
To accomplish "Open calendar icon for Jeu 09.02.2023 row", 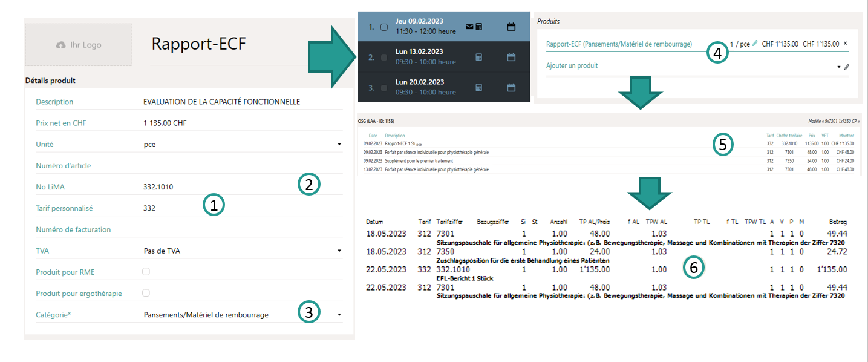I will 511,27.
